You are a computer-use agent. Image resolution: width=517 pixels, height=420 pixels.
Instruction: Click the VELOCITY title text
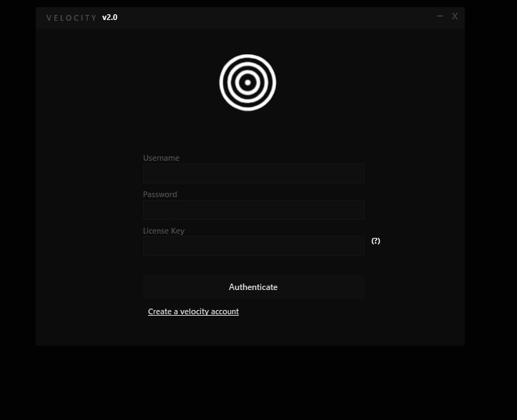coord(72,18)
